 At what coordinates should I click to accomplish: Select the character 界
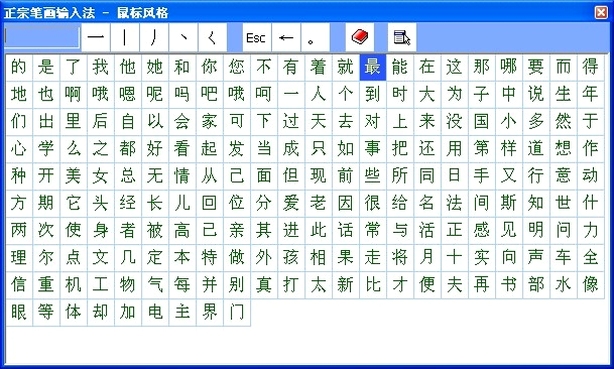(209, 312)
